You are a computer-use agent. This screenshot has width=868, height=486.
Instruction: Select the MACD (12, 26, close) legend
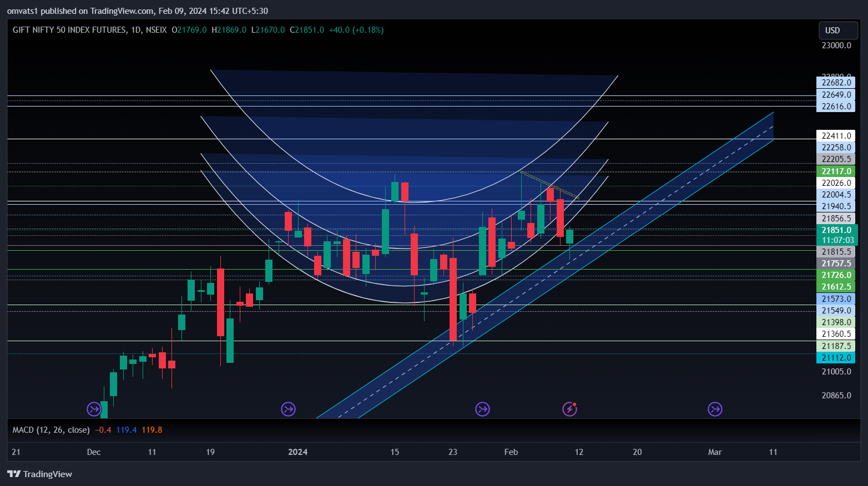(51, 430)
